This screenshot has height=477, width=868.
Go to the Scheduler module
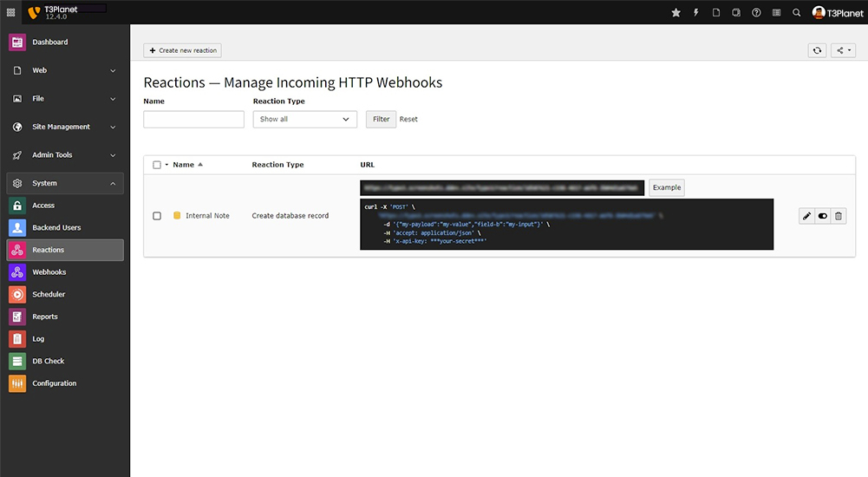[x=49, y=295]
